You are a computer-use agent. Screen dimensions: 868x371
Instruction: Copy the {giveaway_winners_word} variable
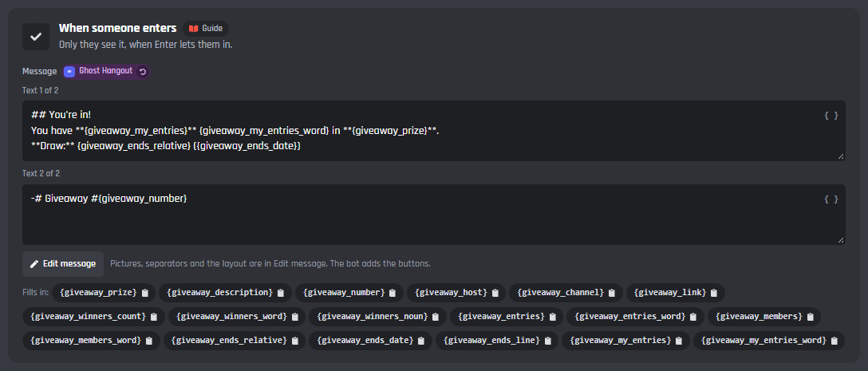pos(237,316)
